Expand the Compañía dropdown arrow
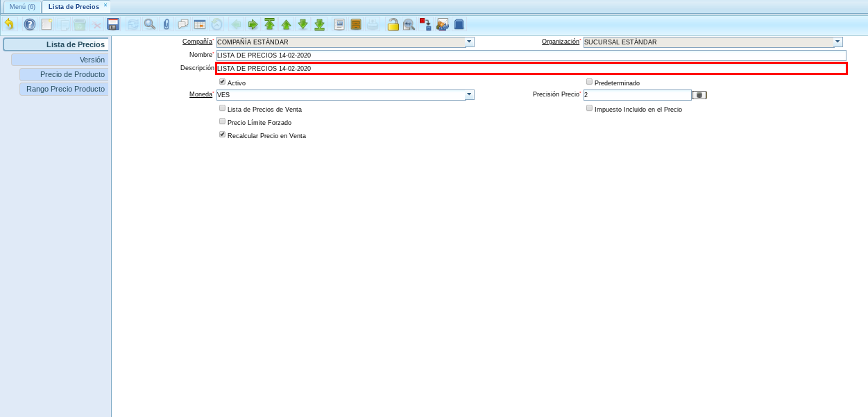 (470, 42)
